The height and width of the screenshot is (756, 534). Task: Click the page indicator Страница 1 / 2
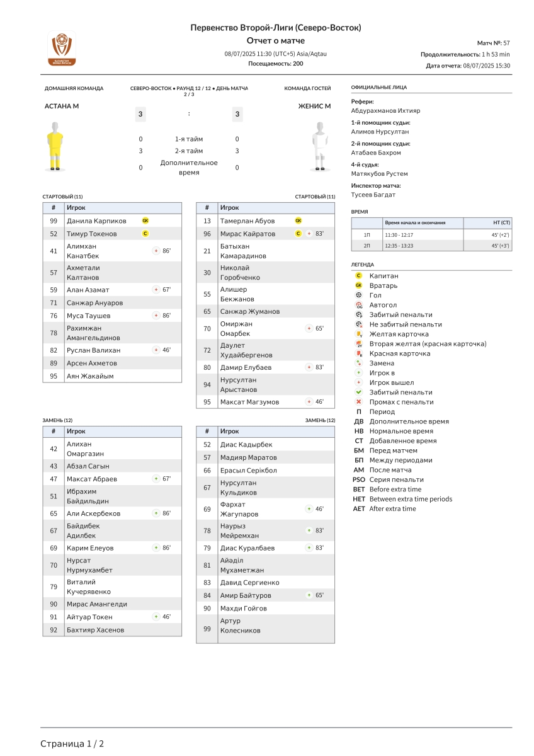72,744
